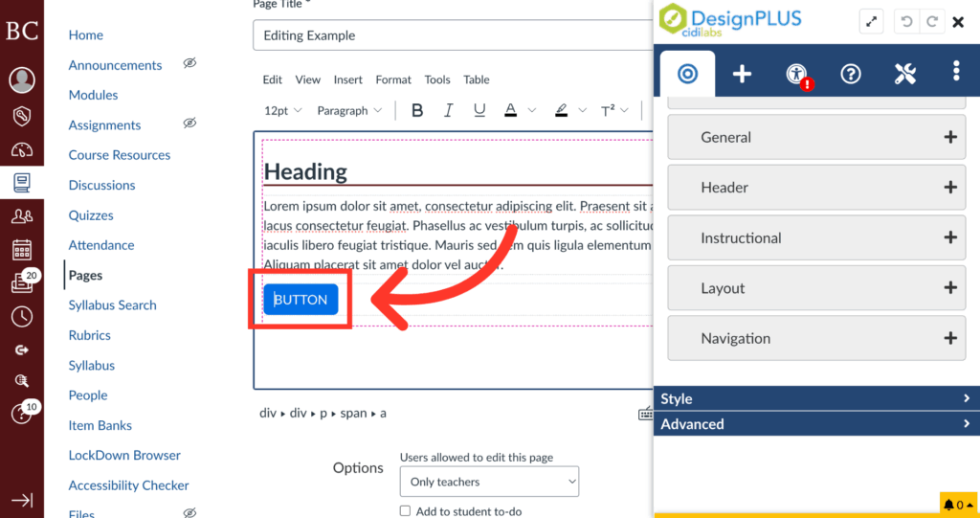The image size is (980, 518).
Task: Expand the Advanced panel
Action: pyautogui.click(x=816, y=423)
